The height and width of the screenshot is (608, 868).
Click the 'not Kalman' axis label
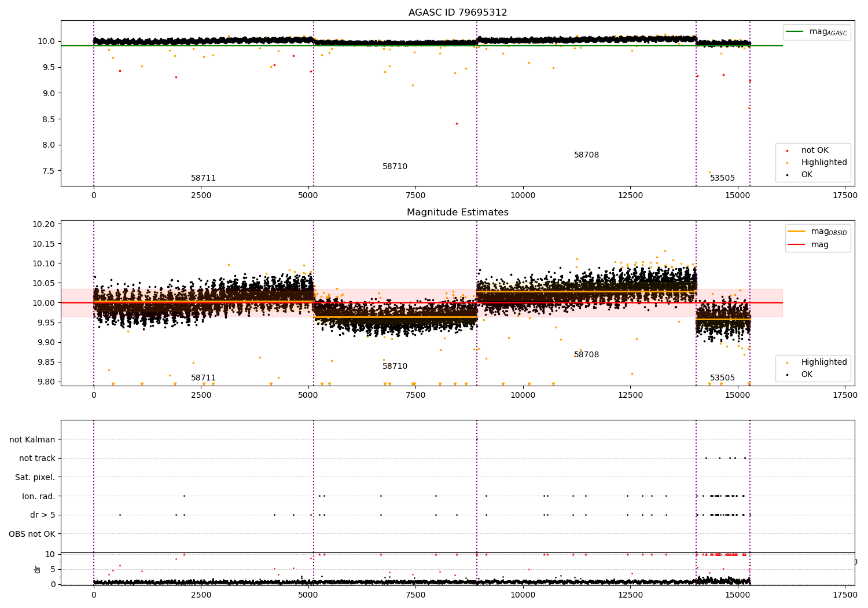tap(32, 439)
